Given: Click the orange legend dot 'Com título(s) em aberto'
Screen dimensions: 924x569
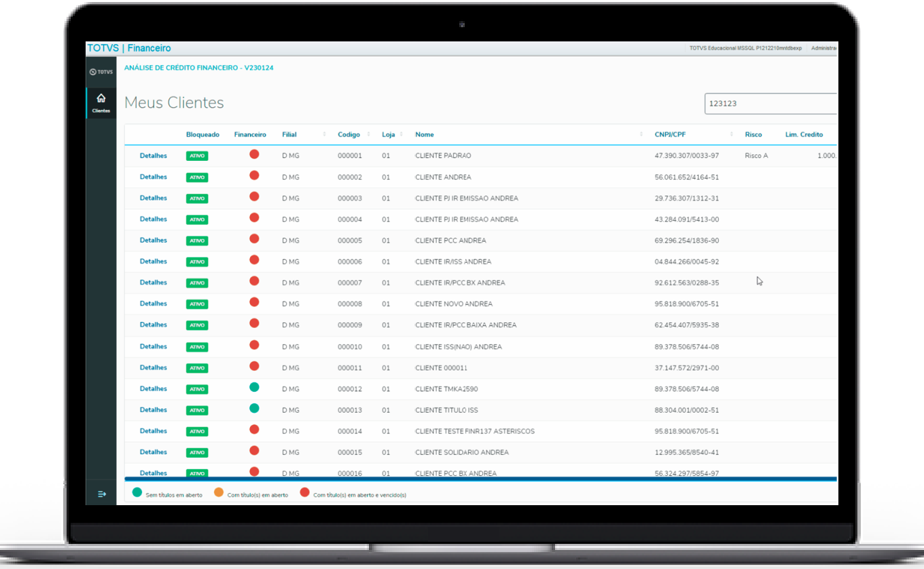Looking at the screenshot, I should [x=219, y=493].
